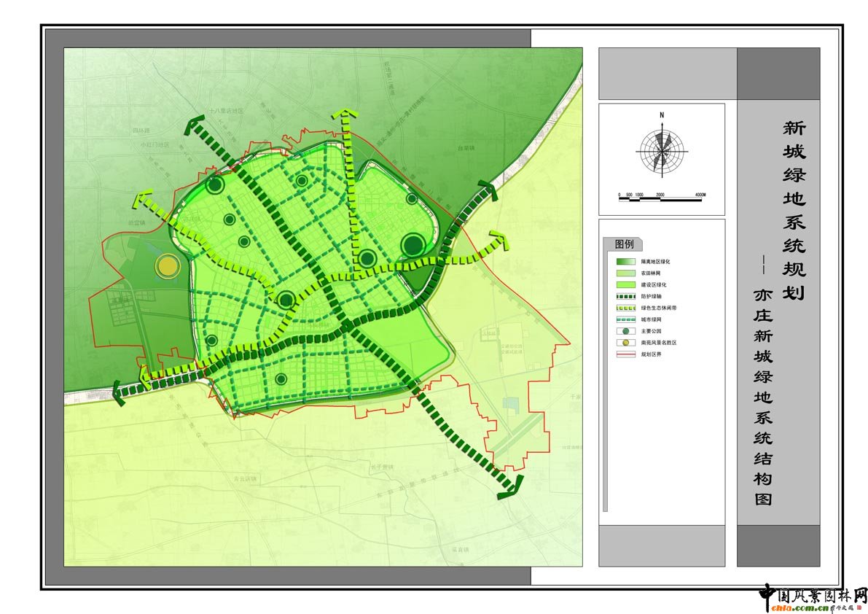Click the 图例 legend header tab
The height and width of the screenshot is (614, 868).
point(623,244)
